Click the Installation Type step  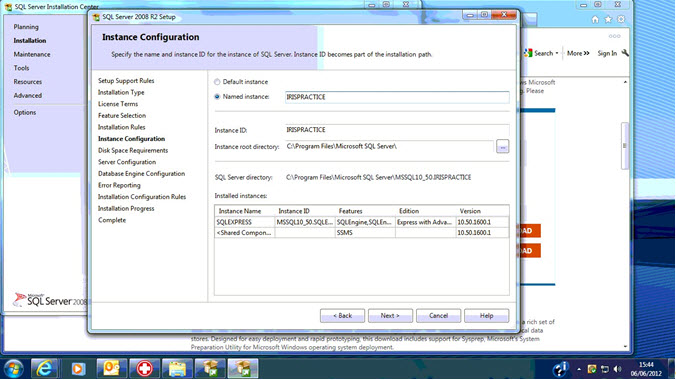coord(121,92)
